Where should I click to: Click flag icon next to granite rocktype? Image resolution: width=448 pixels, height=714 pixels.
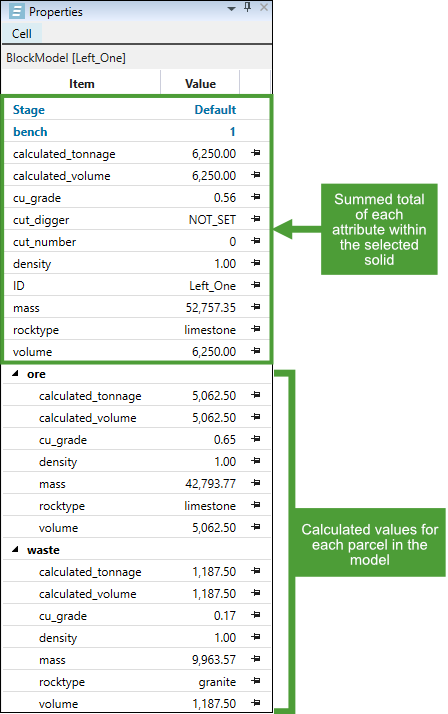[x=256, y=681]
